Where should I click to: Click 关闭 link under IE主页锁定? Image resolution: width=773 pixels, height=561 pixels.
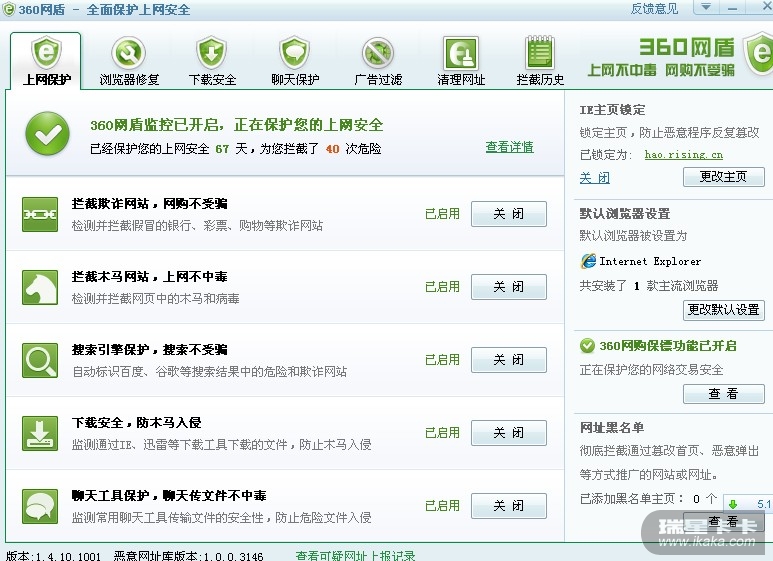[x=595, y=177]
